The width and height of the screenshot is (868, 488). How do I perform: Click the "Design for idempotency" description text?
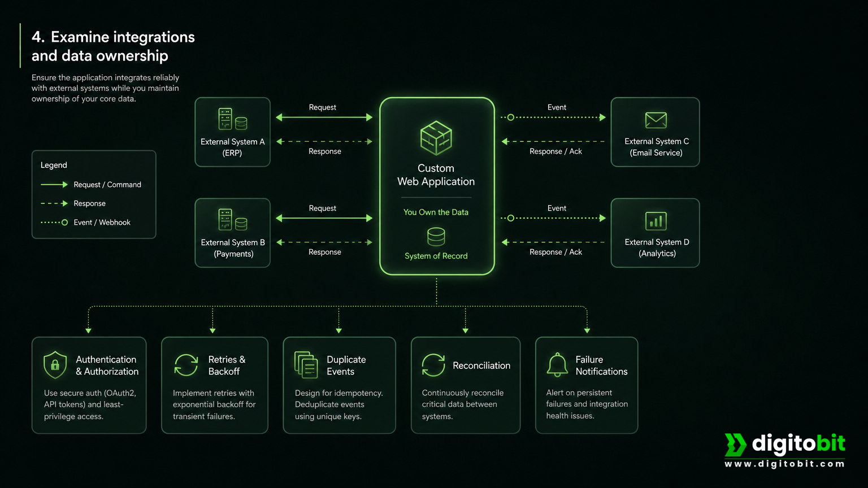(339, 404)
